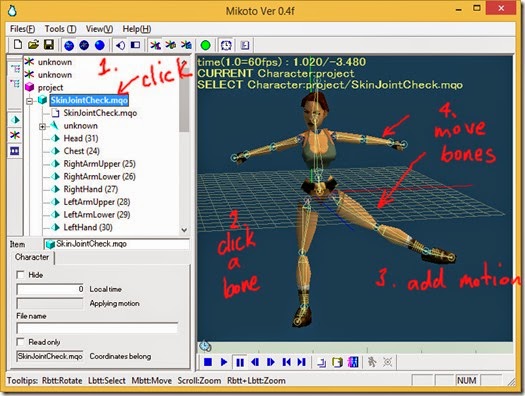Jump to the last frame
Screen dimensions: 525x396
(x=302, y=362)
